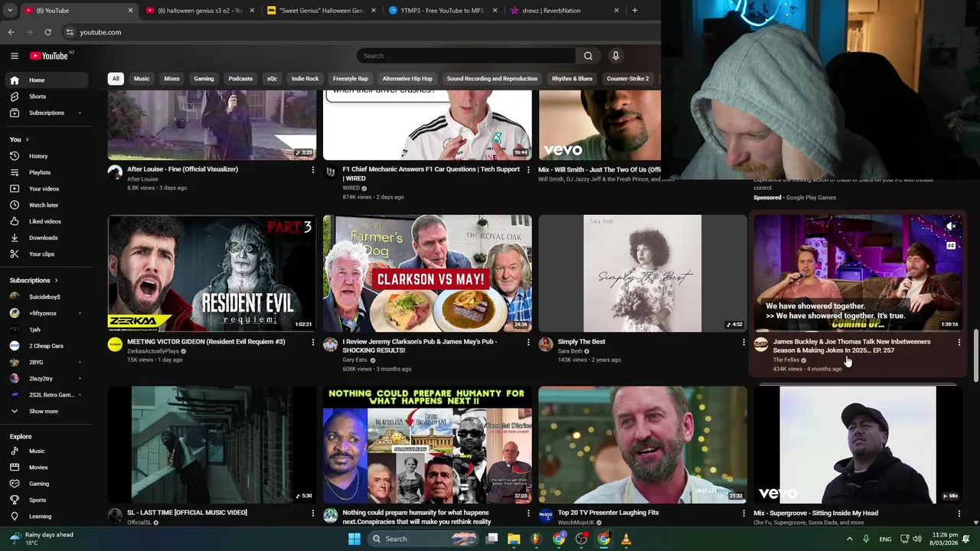Open The Fellas channel link
980x551 pixels.
786,360
